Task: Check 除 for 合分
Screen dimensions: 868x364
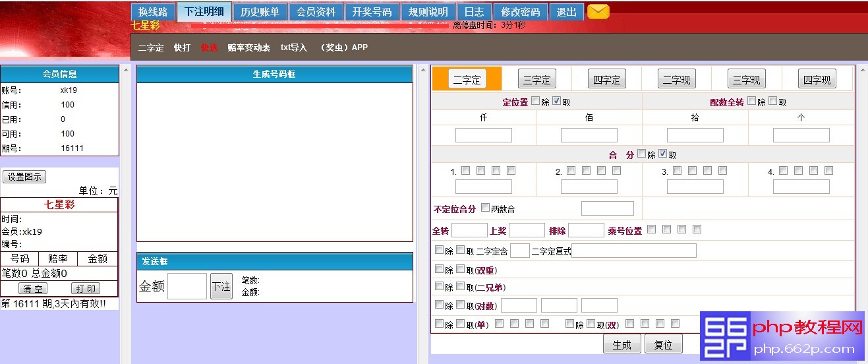Action: (x=642, y=154)
